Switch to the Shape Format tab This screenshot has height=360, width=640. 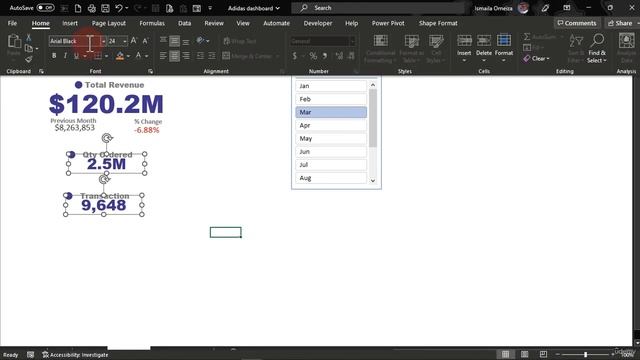click(438, 23)
